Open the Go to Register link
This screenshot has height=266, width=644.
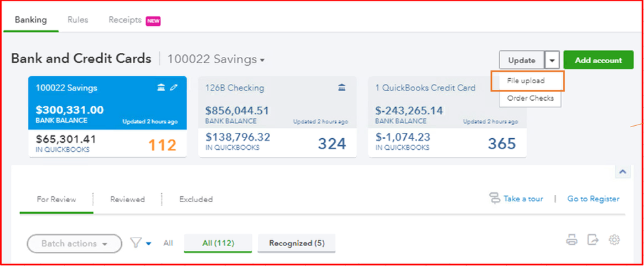[593, 199]
